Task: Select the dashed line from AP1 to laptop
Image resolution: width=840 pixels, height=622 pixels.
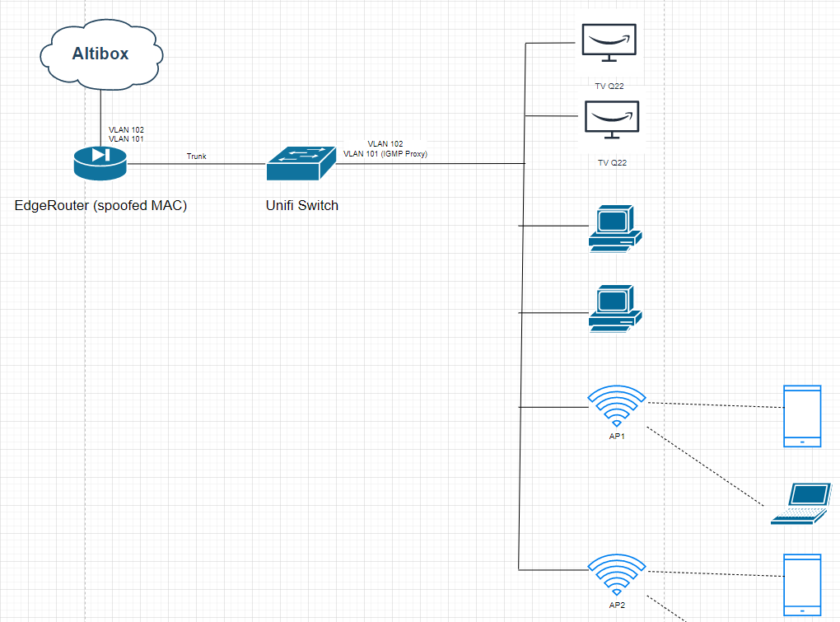Action: 705,466
